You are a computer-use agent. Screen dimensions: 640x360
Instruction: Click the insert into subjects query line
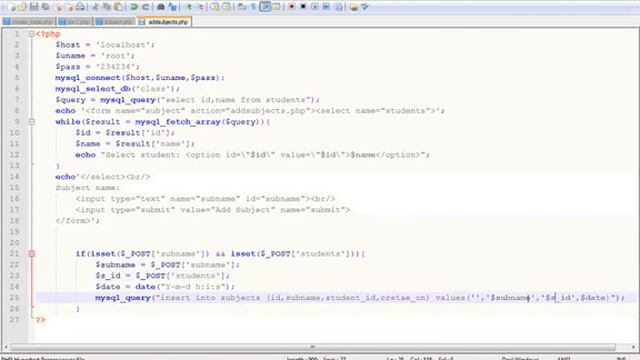point(360,298)
